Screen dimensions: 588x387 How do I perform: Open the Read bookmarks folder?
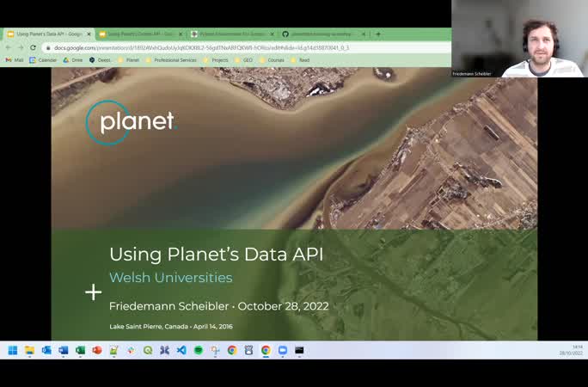click(x=300, y=60)
